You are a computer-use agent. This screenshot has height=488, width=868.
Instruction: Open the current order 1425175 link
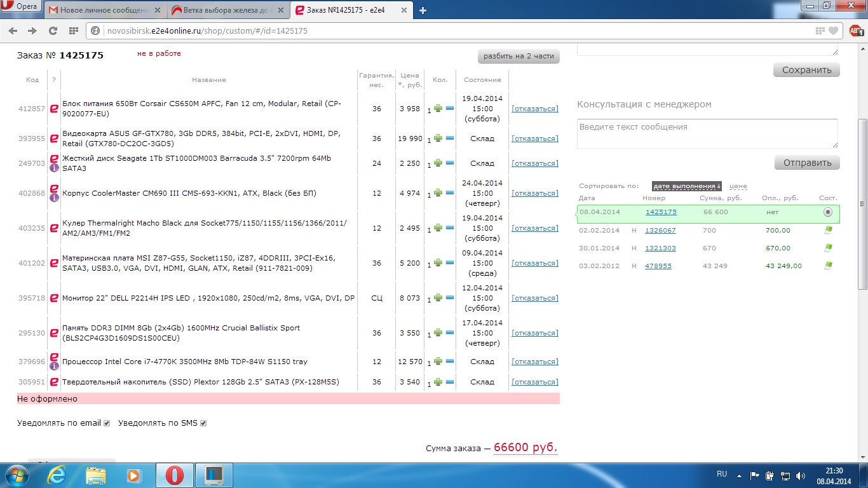coord(661,212)
